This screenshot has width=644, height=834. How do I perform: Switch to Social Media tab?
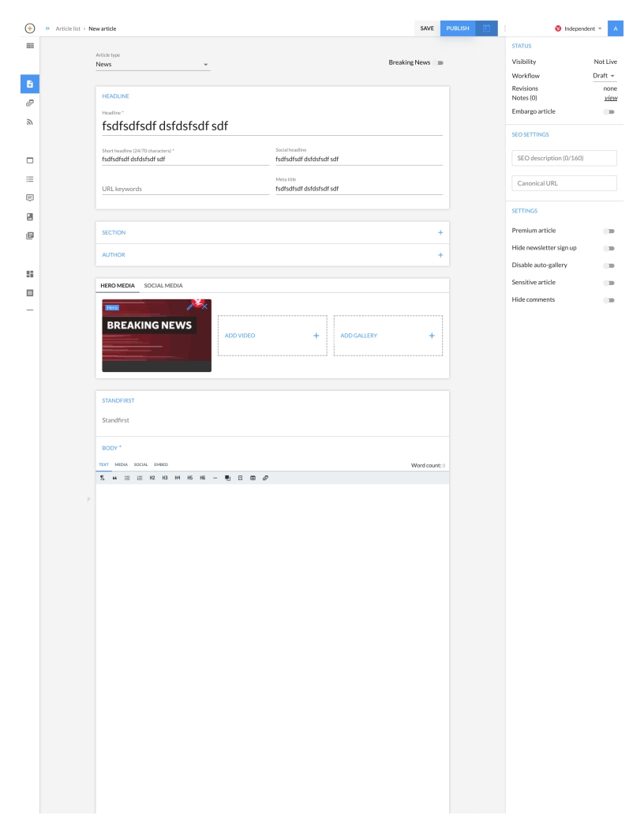coord(163,286)
